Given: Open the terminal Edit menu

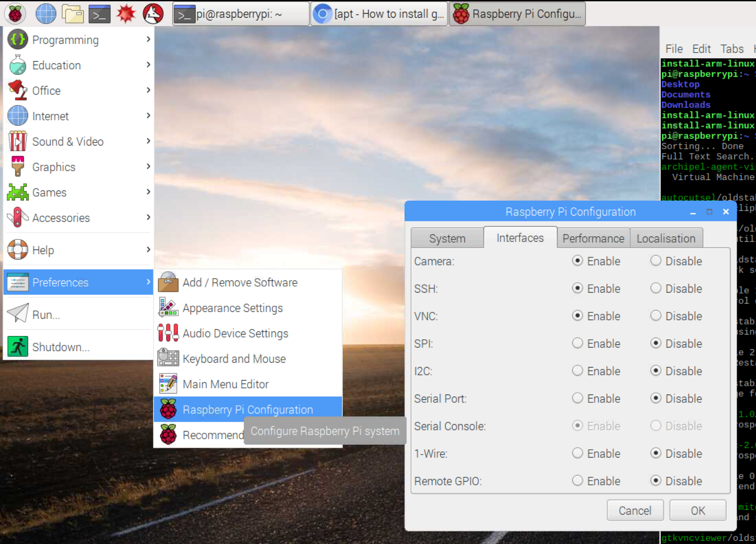Looking at the screenshot, I should click(701, 49).
